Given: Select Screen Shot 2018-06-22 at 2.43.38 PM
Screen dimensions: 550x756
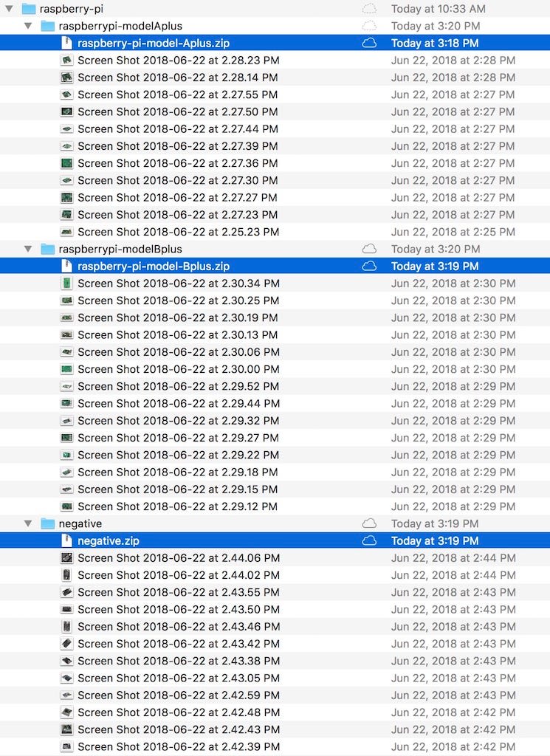Looking at the screenshot, I should point(179,661).
